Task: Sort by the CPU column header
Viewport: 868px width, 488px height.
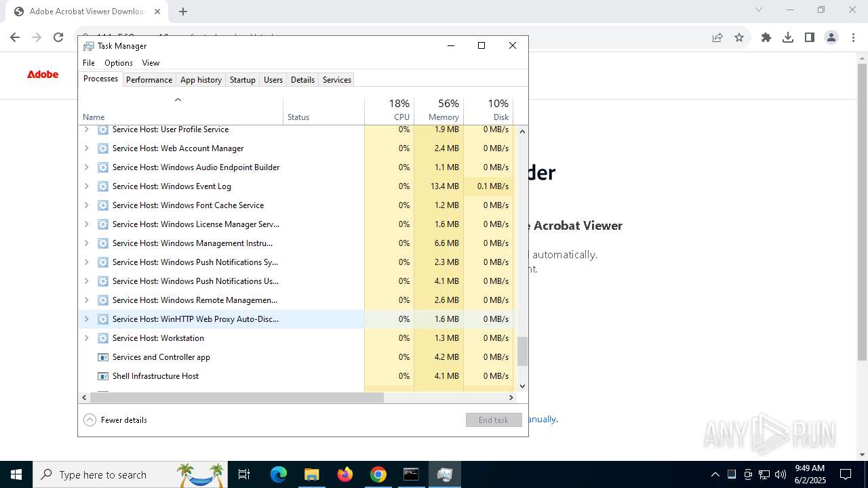Action: [x=389, y=110]
